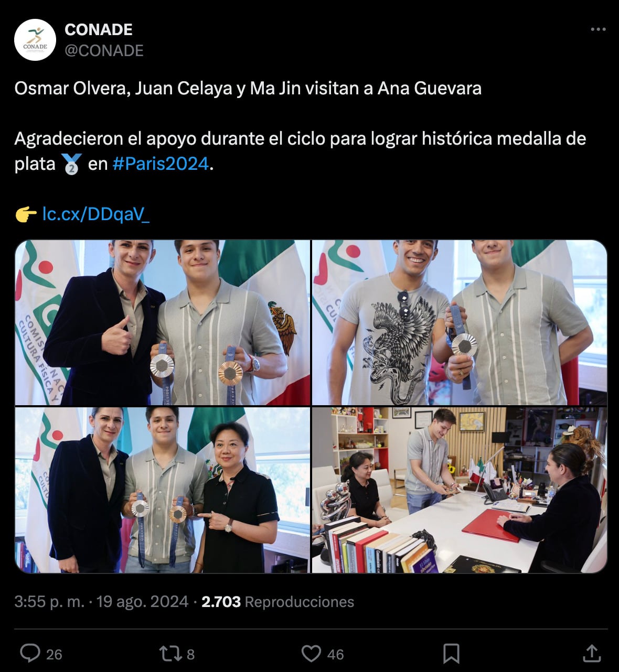
Task: Click the retweet arrows icon
Action: pyautogui.click(x=170, y=653)
